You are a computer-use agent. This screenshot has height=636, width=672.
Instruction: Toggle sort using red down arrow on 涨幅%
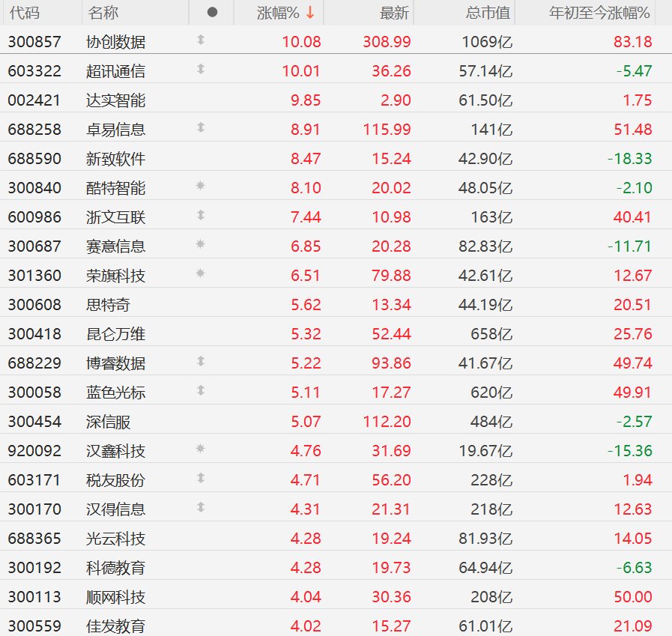[x=310, y=13]
